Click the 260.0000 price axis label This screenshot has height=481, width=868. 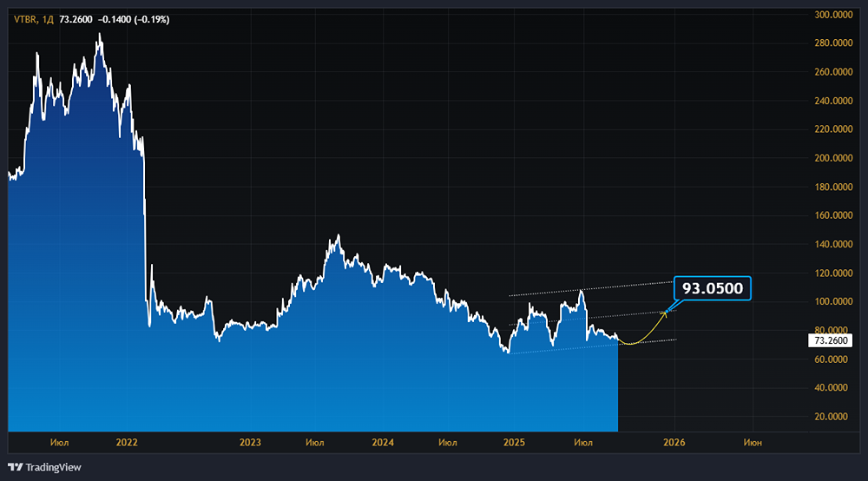833,72
